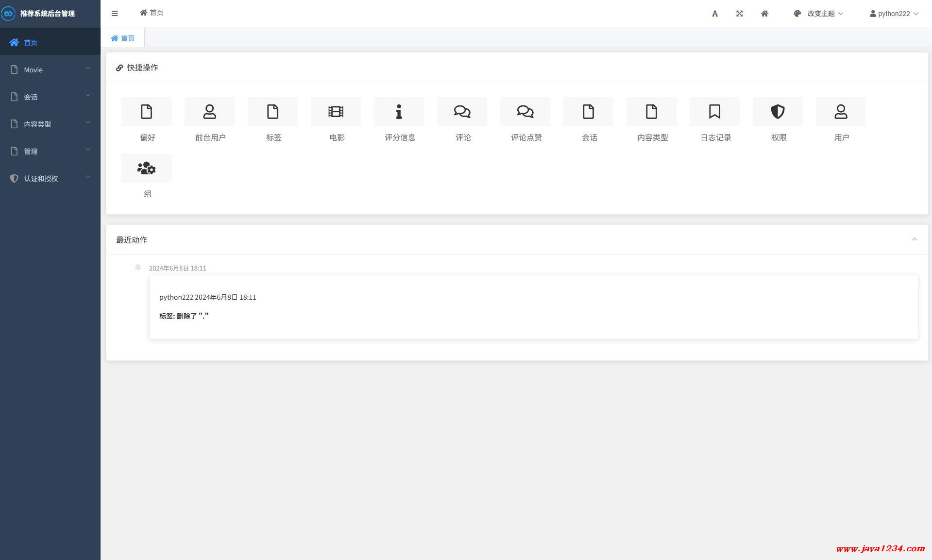Screen dimensions: 932x560
Task: Click the home icon in top toolbar
Action: [x=764, y=14]
